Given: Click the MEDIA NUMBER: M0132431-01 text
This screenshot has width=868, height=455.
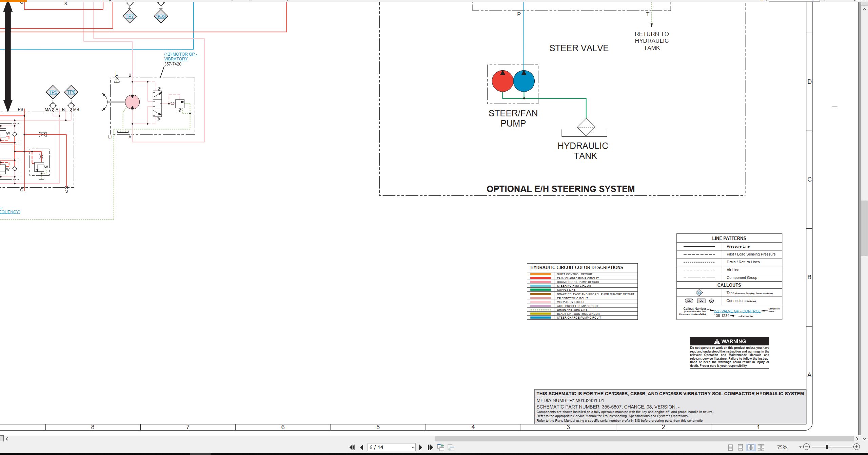Looking at the screenshot, I should click(x=570, y=400).
